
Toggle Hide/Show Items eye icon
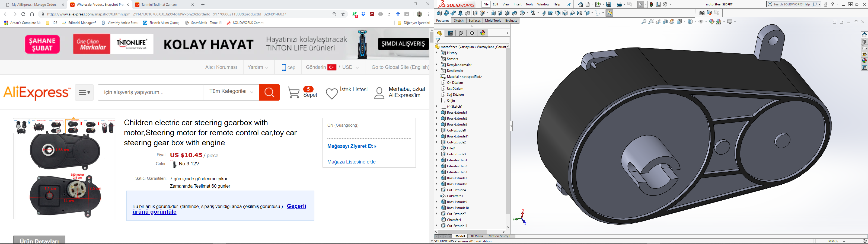coord(701,22)
